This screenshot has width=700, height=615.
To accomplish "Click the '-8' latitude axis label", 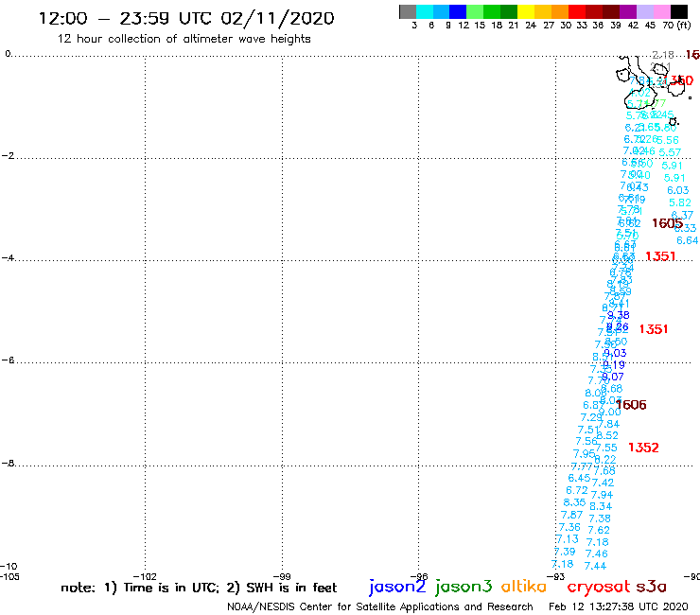I will [8, 464].
